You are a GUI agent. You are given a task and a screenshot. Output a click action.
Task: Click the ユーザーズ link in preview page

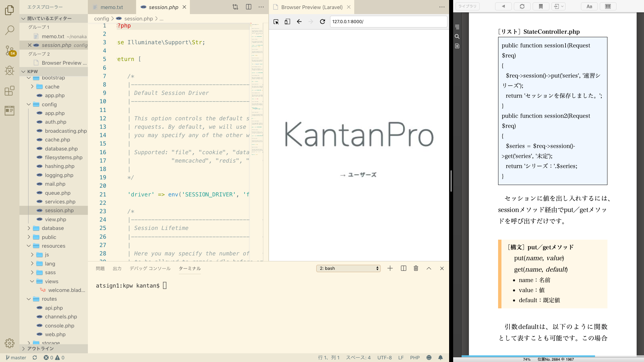point(358,175)
